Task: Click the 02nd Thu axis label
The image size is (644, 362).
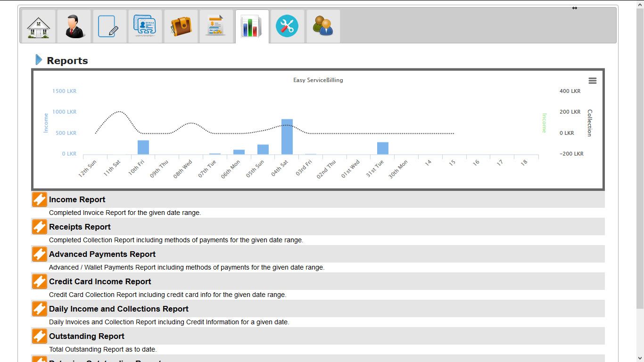Action: tap(327, 169)
